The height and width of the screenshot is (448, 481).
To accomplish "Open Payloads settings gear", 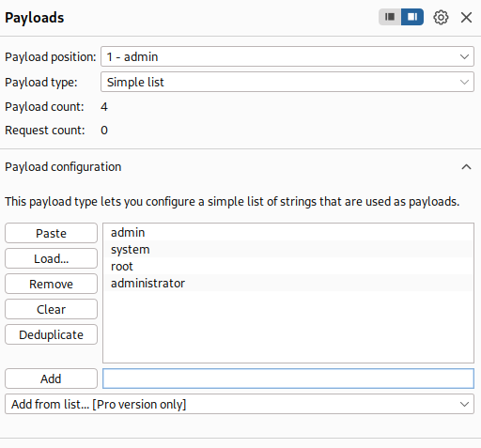I will [441, 18].
